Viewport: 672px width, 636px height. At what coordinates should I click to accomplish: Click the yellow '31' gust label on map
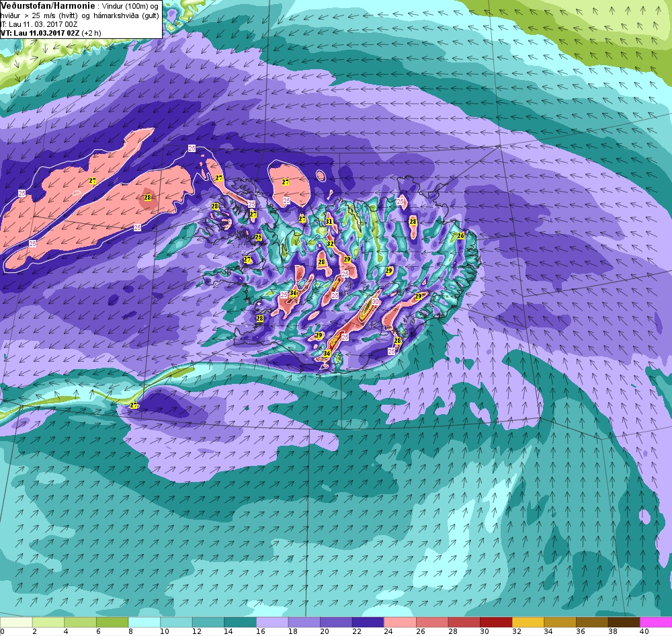click(x=329, y=222)
